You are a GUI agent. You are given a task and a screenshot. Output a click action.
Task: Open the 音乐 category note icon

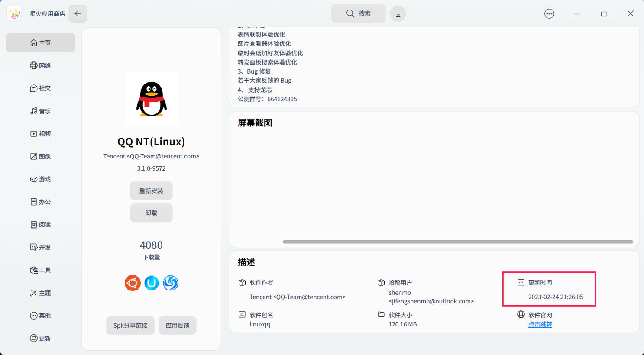click(33, 111)
